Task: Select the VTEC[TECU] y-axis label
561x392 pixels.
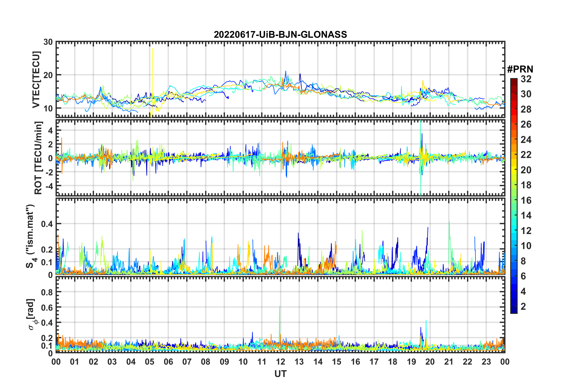Action: tap(36, 80)
